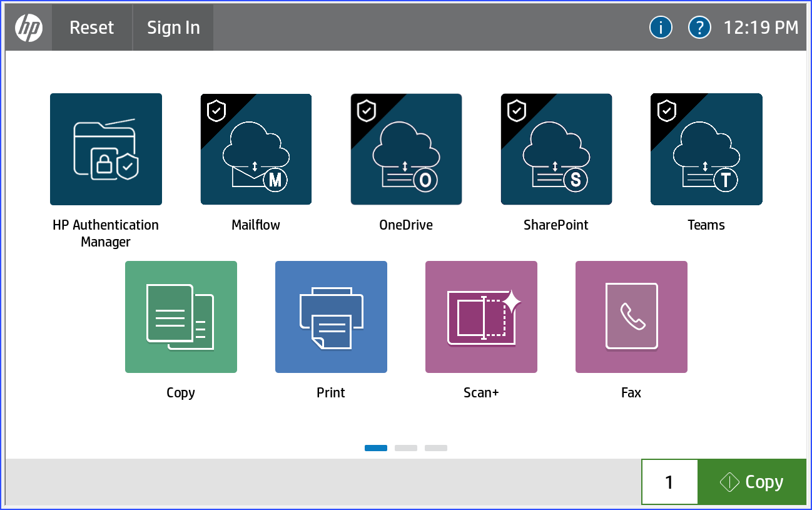
Task: Click the "Scan+" label text
Action: [481, 393]
